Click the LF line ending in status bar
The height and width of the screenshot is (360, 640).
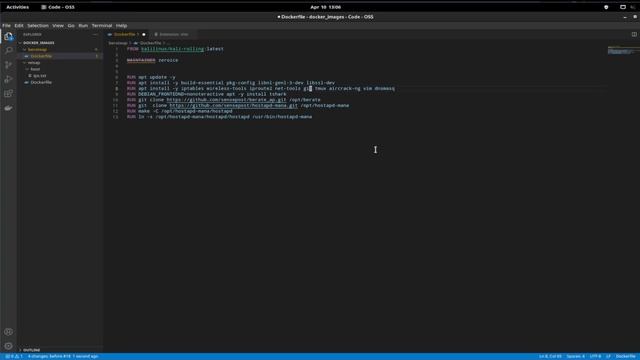pos(608,356)
